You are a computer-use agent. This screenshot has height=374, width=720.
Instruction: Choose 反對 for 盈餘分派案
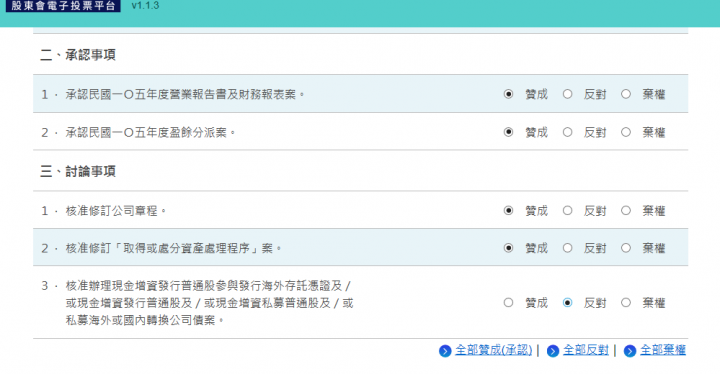click(x=568, y=132)
